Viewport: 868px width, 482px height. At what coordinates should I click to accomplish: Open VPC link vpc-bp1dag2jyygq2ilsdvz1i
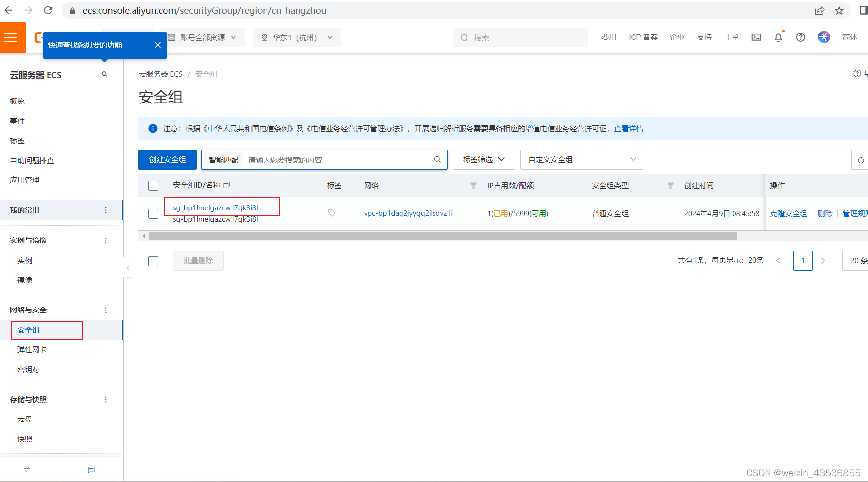(408, 213)
